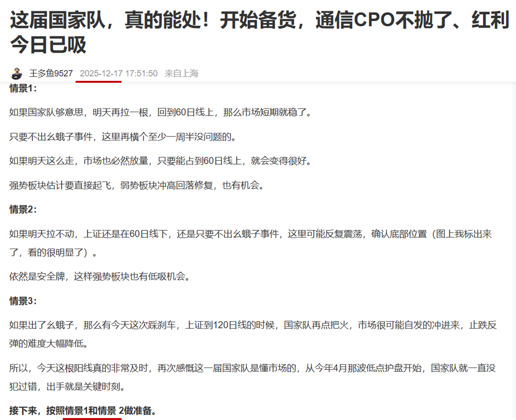The height and width of the screenshot is (420, 516).
Task: Select the line 如果明天拉不动，上证还是在60日线下
Action: (250, 234)
